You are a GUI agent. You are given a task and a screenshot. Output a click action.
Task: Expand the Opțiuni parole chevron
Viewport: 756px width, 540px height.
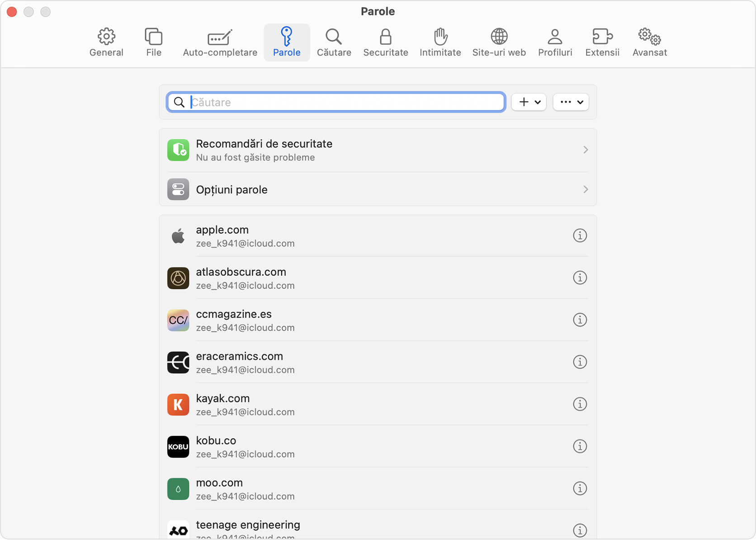coord(586,189)
